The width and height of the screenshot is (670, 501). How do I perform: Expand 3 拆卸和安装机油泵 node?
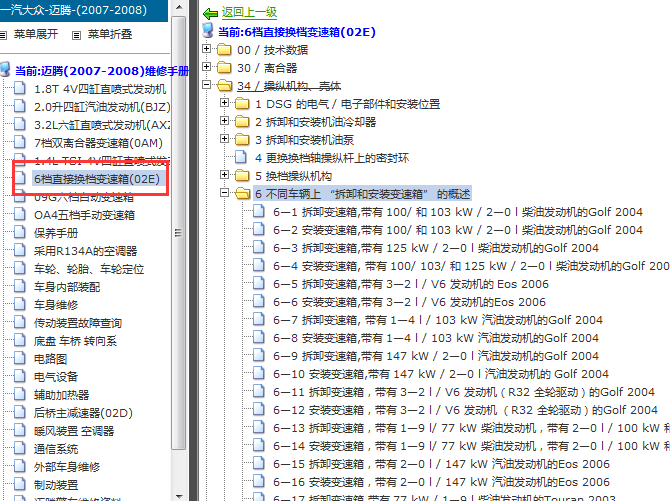(224, 139)
